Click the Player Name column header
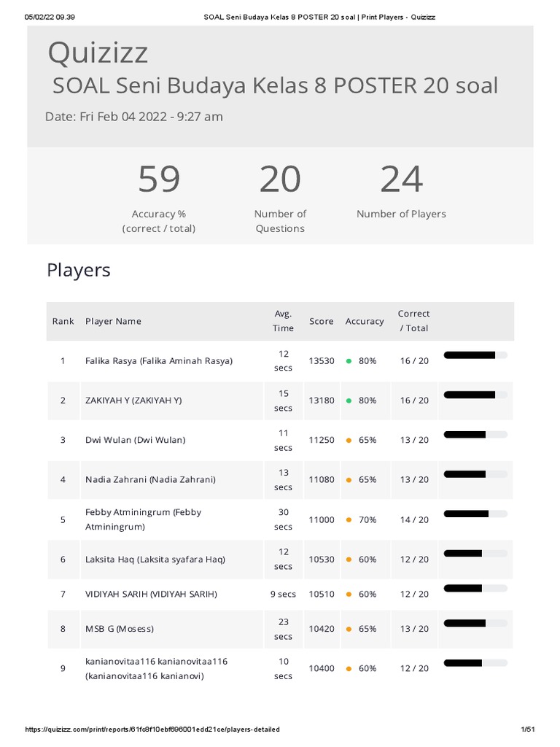Viewport: 560px width, 747px height. 113,321
